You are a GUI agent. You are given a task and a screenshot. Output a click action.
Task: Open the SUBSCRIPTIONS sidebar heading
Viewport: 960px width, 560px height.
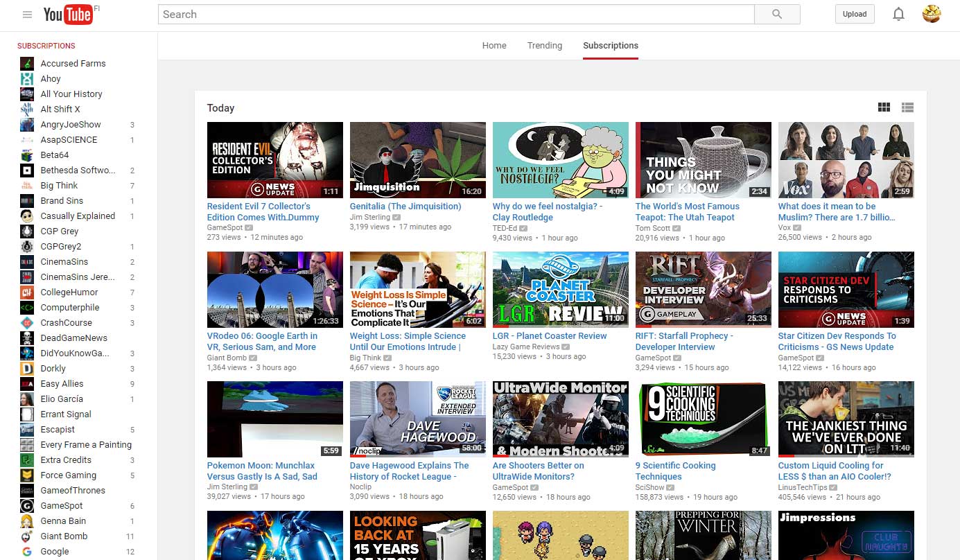(46, 46)
